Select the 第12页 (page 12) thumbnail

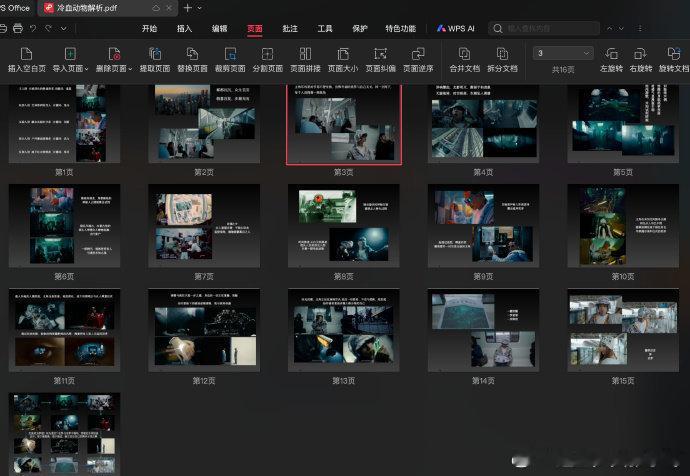(x=203, y=329)
